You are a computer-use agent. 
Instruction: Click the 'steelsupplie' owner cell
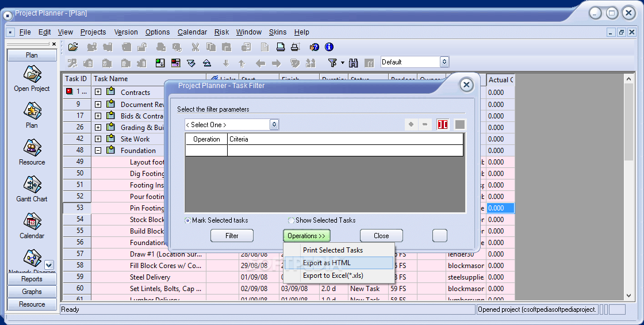(466, 277)
